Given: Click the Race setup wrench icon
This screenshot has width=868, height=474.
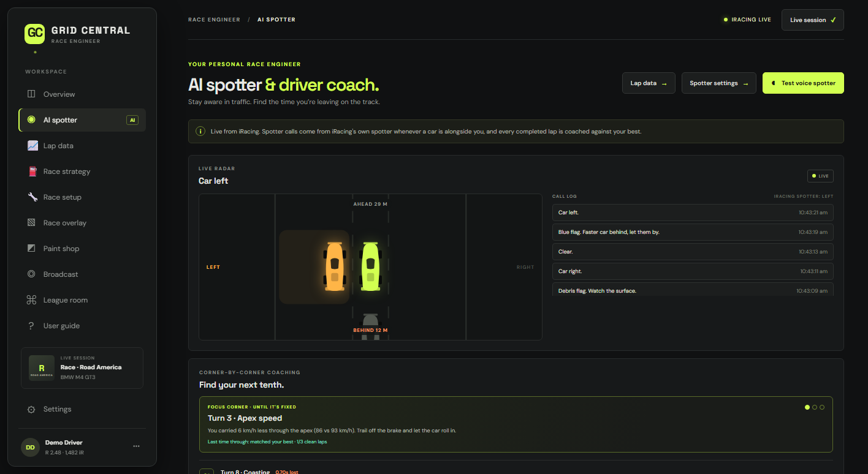Looking at the screenshot, I should (32, 197).
